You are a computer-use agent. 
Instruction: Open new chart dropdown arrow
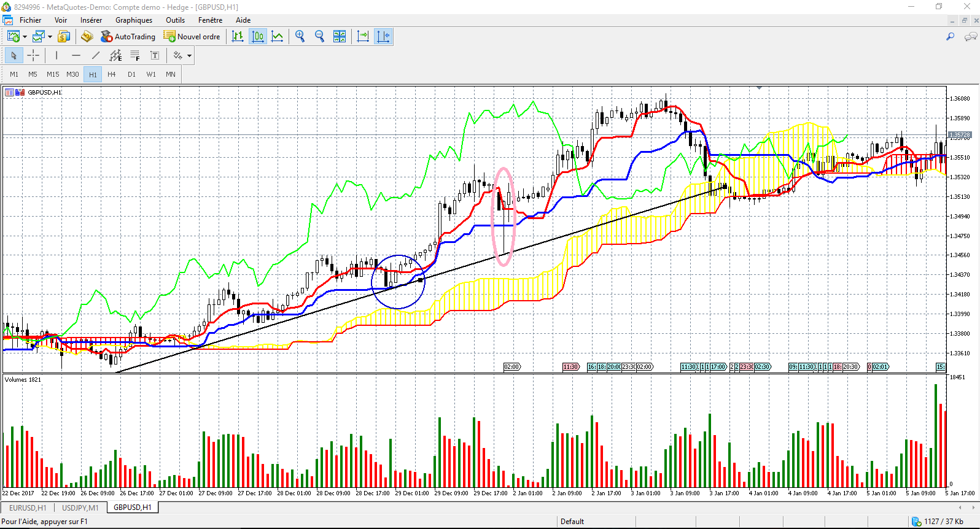point(25,37)
